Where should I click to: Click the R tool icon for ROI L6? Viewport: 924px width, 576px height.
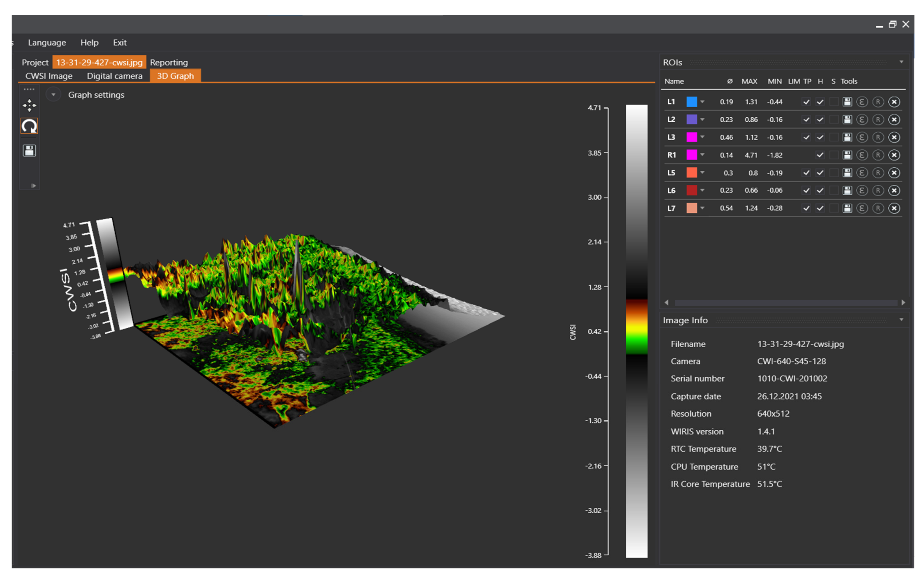coord(878,190)
